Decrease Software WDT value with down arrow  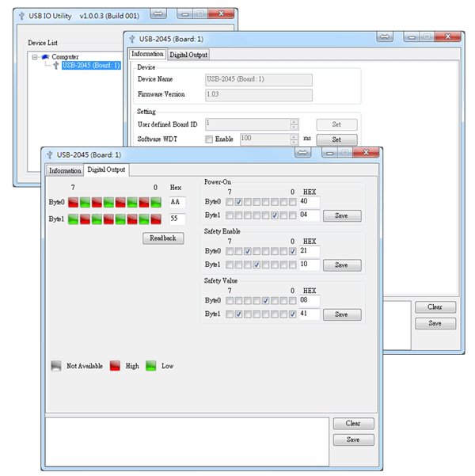click(x=294, y=142)
